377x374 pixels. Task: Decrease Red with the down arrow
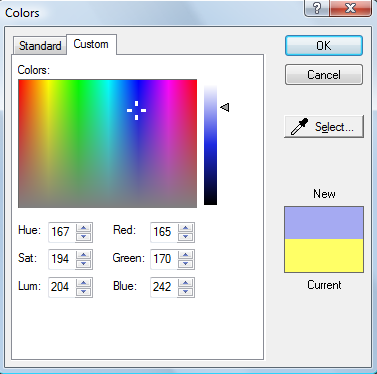coord(186,237)
